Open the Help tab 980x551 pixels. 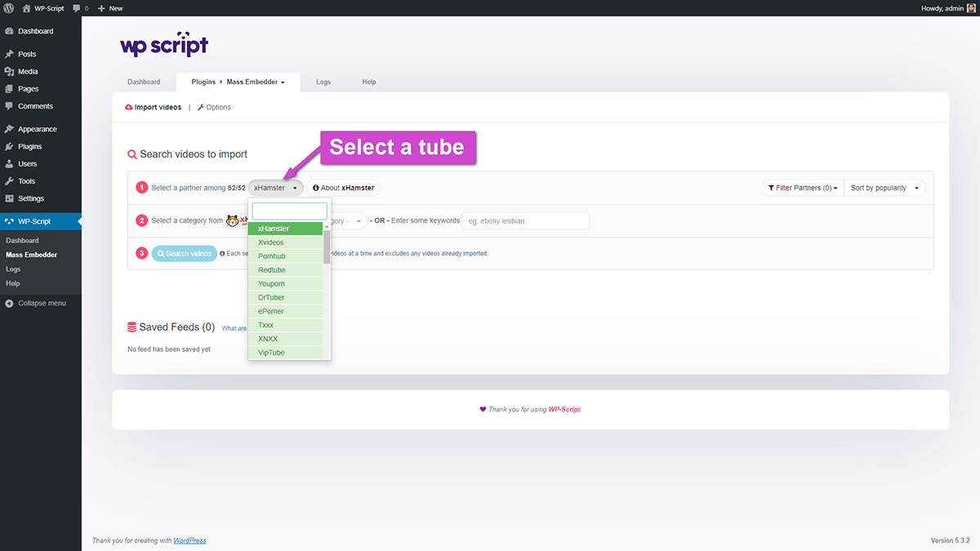point(369,82)
